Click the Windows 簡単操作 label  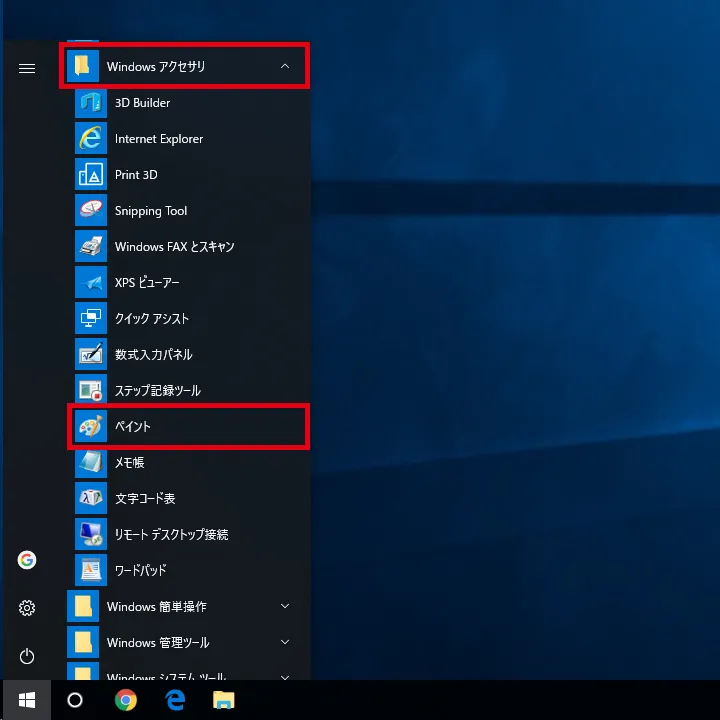click(157, 607)
